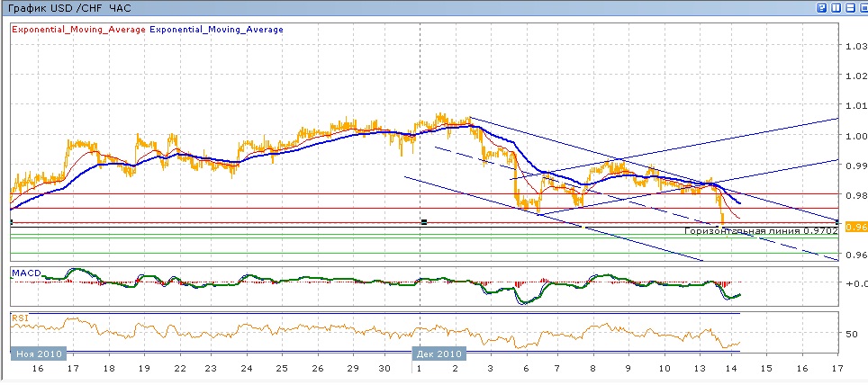
Task: Click the 'Дек 2010' month marker
Action: click(439, 354)
